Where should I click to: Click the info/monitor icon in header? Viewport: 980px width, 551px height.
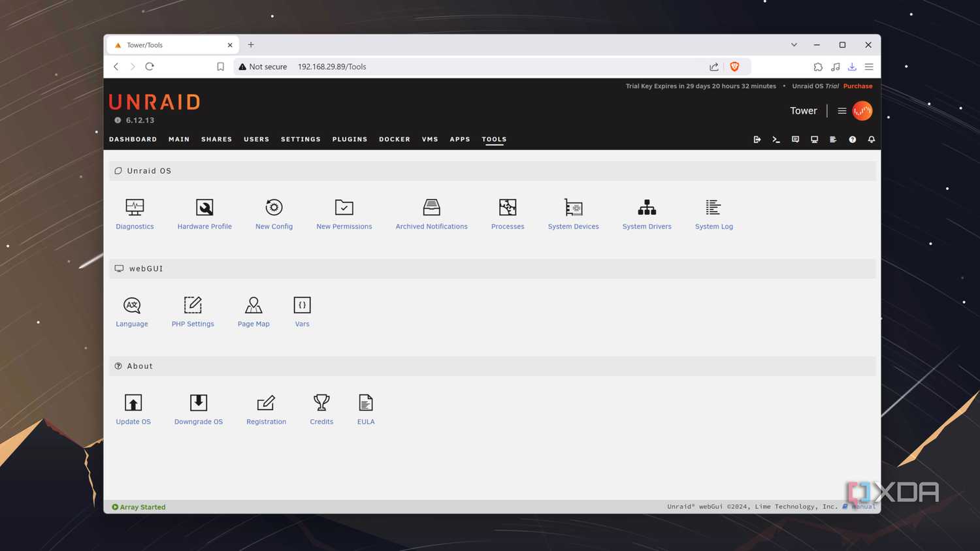[814, 139]
